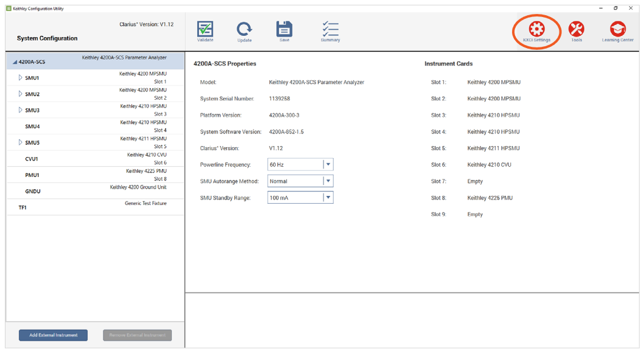Open the Learning Center icon

617,30
